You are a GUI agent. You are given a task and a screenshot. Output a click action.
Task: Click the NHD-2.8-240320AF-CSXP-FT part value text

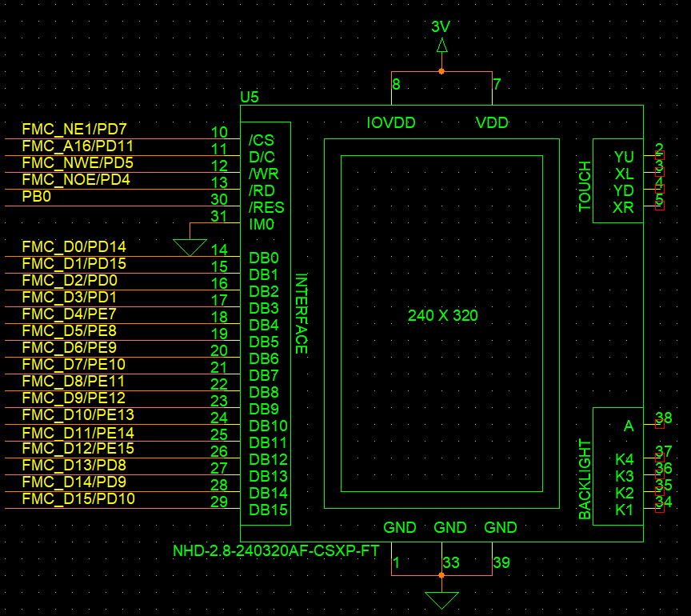click(276, 550)
